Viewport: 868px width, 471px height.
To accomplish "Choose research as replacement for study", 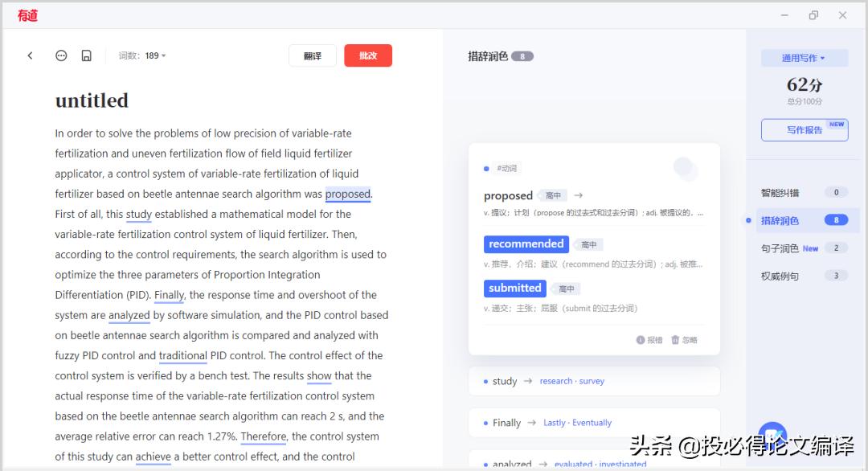I will pos(555,380).
